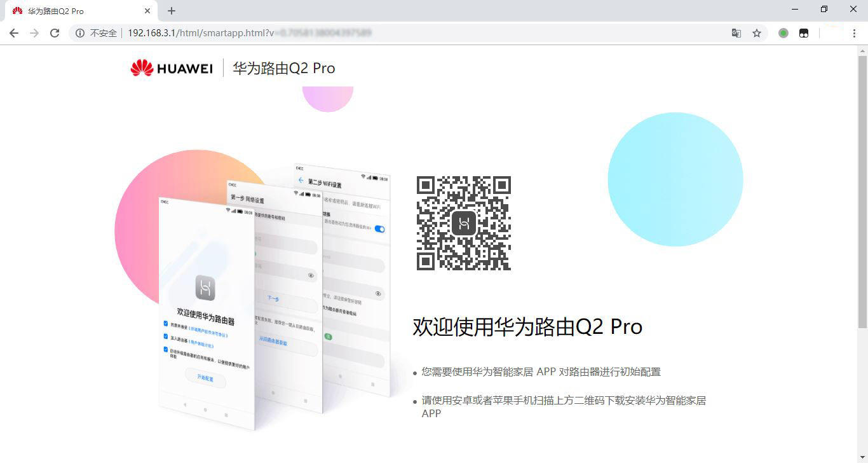This screenshot has height=463, width=868.
Task: Open a new tab with plus button
Action: [172, 11]
